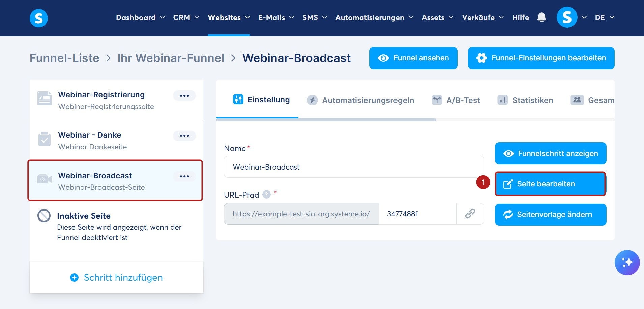This screenshot has width=644, height=309.
Task: Open the AI assistant sparkle button
Action: tap(627, 262)
